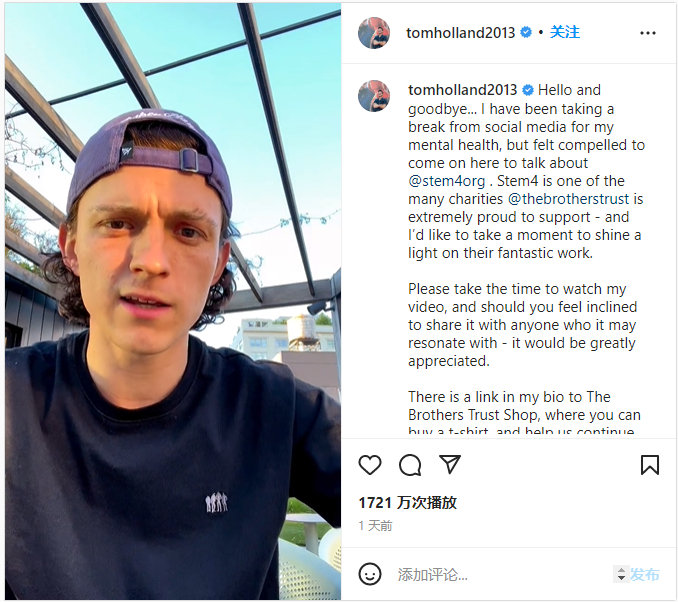Click 发布 to post the comment
This screenshot has height=602, width=678.
(644, 574)
